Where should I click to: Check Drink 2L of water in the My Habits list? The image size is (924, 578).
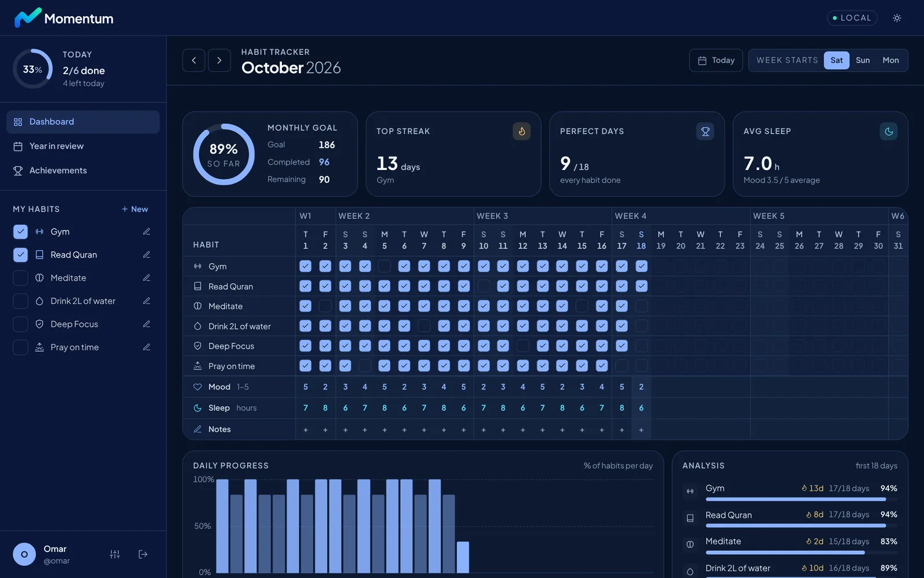(20, 301)
